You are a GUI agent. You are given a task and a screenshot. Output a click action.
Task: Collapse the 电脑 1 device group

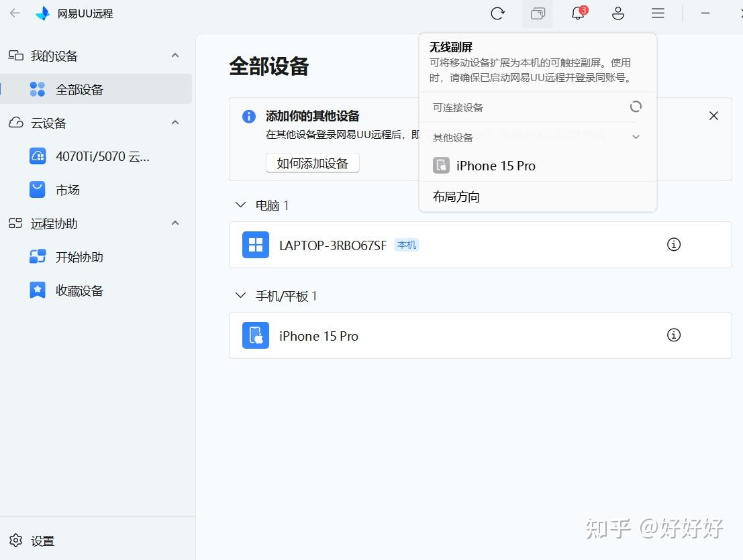tap(241, 205)
